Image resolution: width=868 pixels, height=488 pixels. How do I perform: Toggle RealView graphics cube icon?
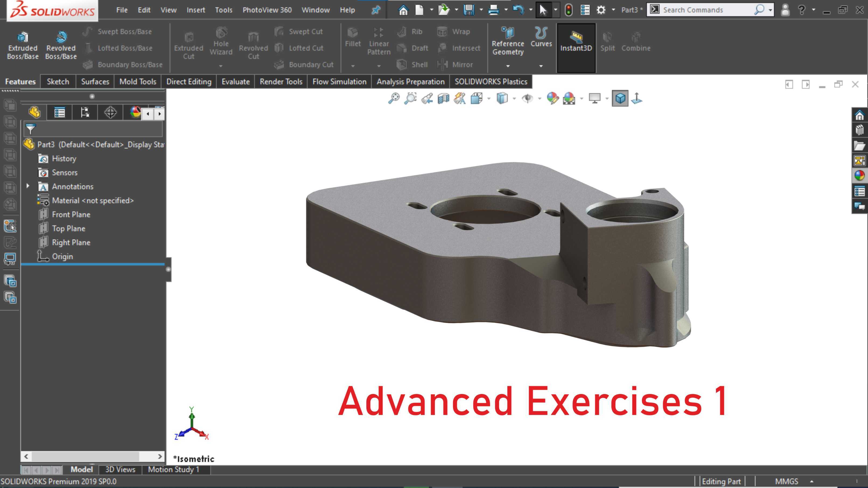[620, 98]
